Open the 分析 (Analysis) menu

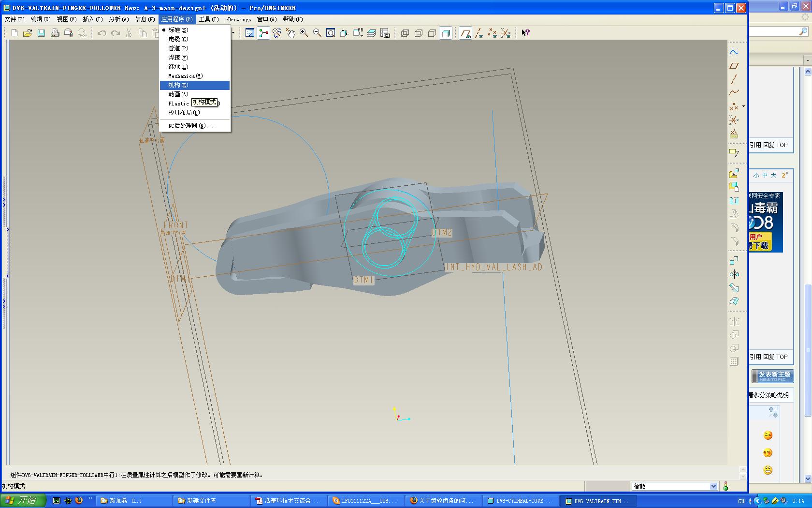coord(118,19)
